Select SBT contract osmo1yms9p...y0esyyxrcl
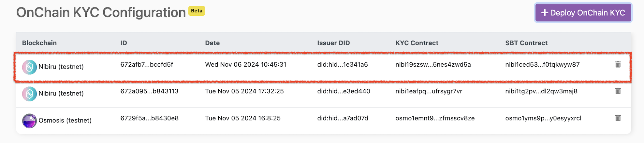Screen dimensions: 644x143 pos(543,118)
